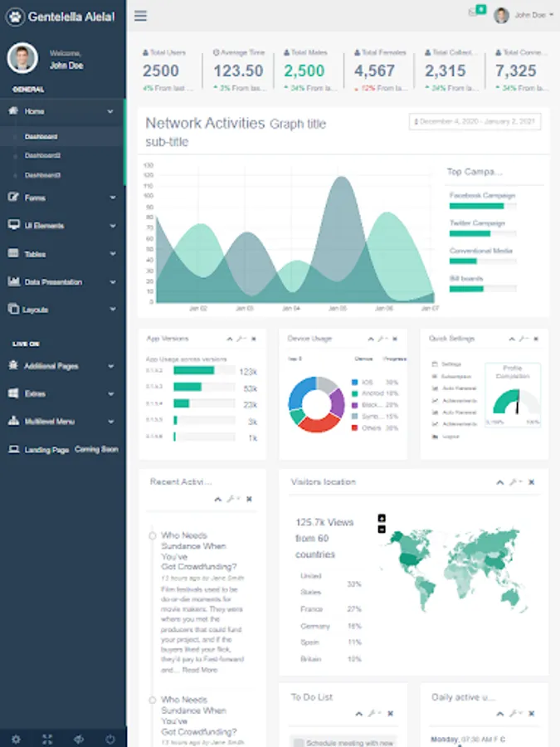The width and height of the screenshot is (560, 747).
Task: Click the Extras windows icon in sidebar
Action: [13, 393]
